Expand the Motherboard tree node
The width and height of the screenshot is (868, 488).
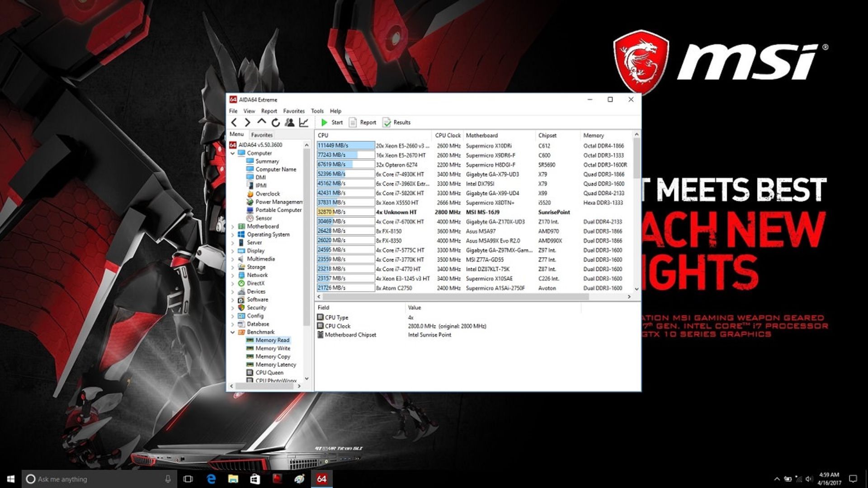click(x=233, y=226)
